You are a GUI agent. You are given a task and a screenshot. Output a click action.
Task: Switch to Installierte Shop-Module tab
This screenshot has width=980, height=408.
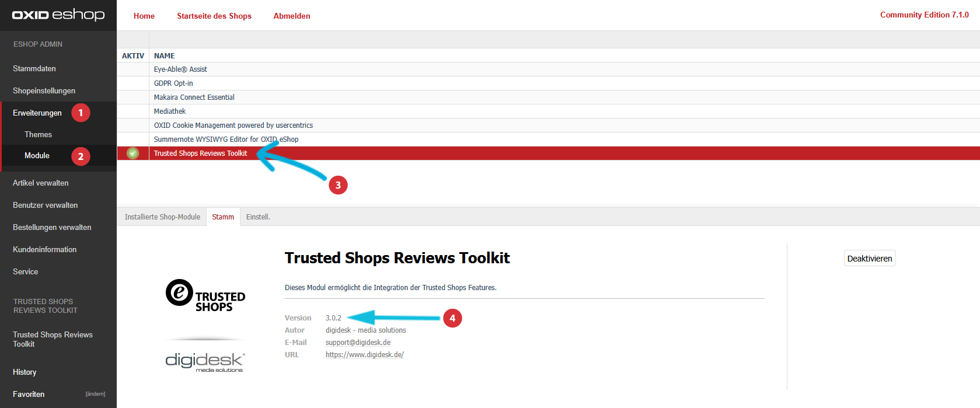pos(162,217)
